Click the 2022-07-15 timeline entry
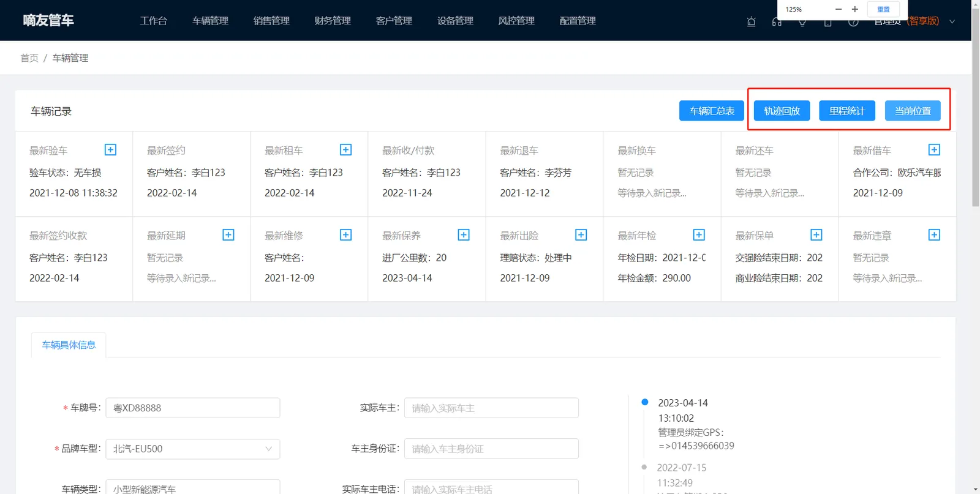Screen dimensions: 980x494 [682, 468]
